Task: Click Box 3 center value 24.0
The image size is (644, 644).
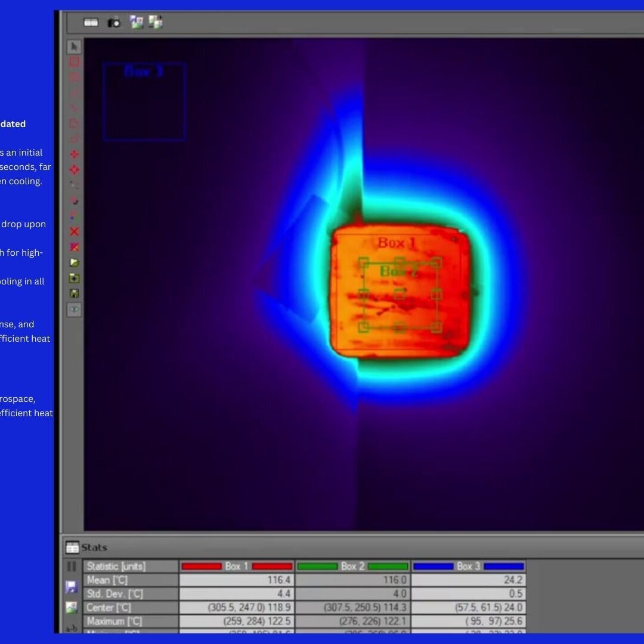Action: pyautogui.click(x=469, y=608)
